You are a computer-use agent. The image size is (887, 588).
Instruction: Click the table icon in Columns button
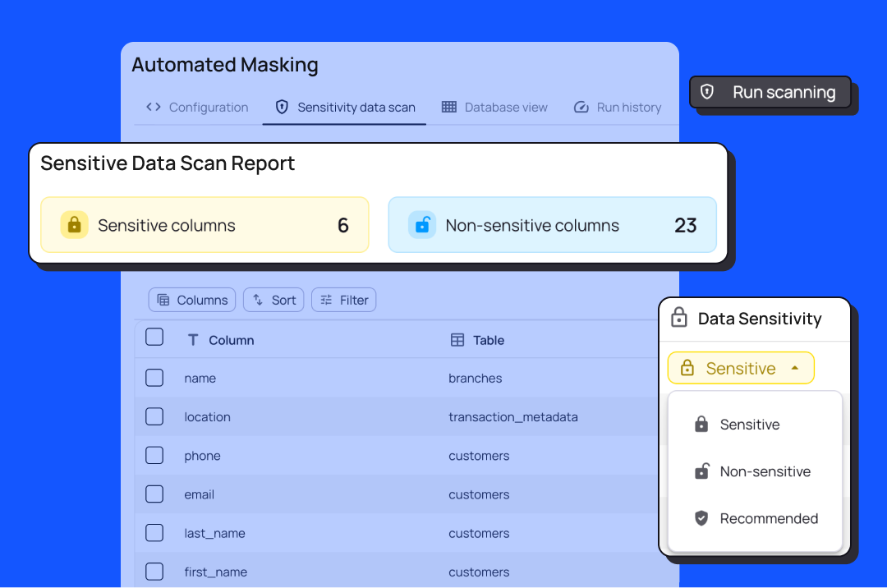point(163,300)
